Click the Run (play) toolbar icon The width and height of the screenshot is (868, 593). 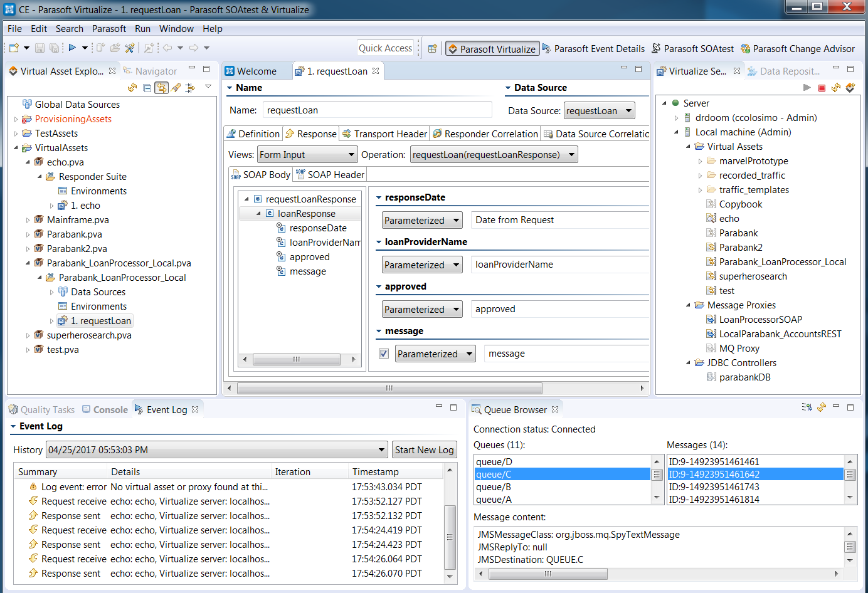(72, 48)
